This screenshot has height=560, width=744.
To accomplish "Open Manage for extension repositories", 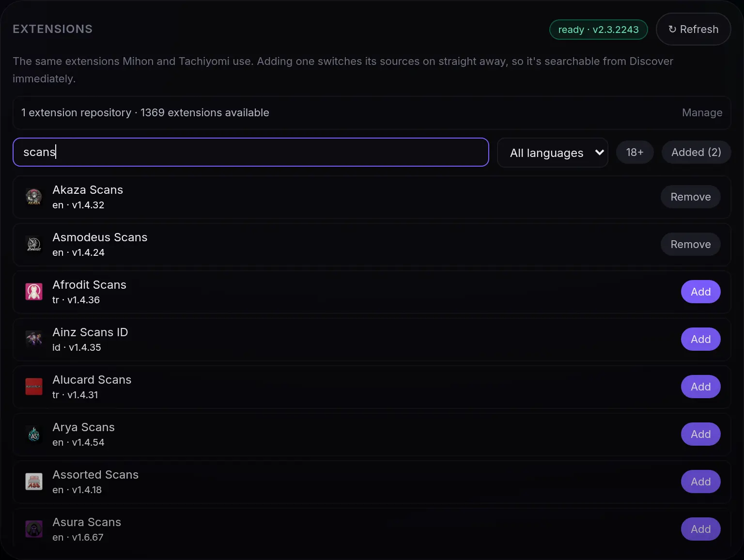I will tap(702, 112).
